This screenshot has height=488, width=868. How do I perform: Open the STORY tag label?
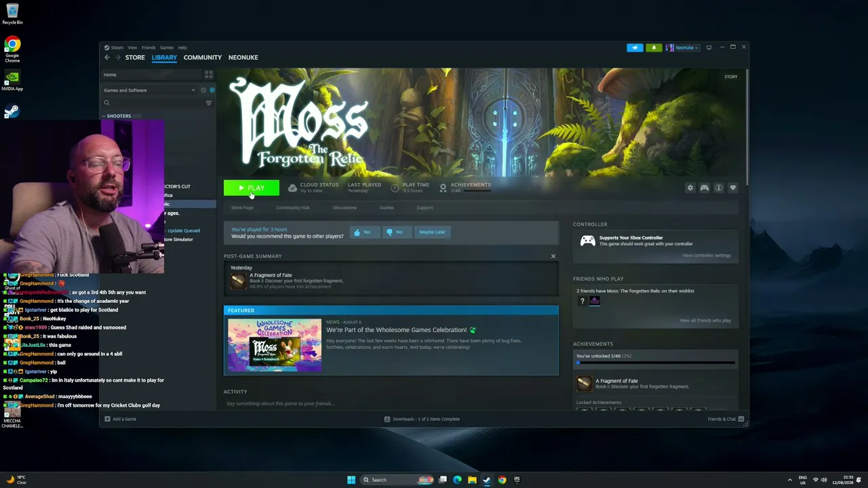pyautogui.click(x=731, y=77)
